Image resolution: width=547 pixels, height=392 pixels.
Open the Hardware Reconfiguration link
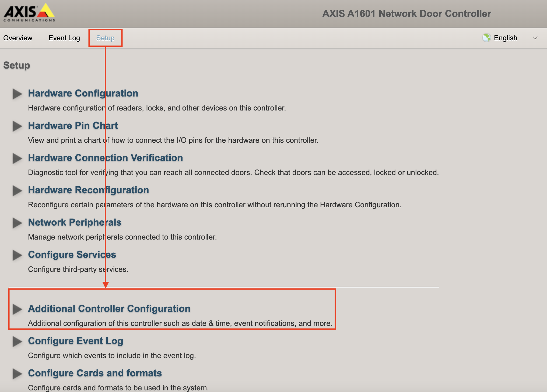point(88,190)
